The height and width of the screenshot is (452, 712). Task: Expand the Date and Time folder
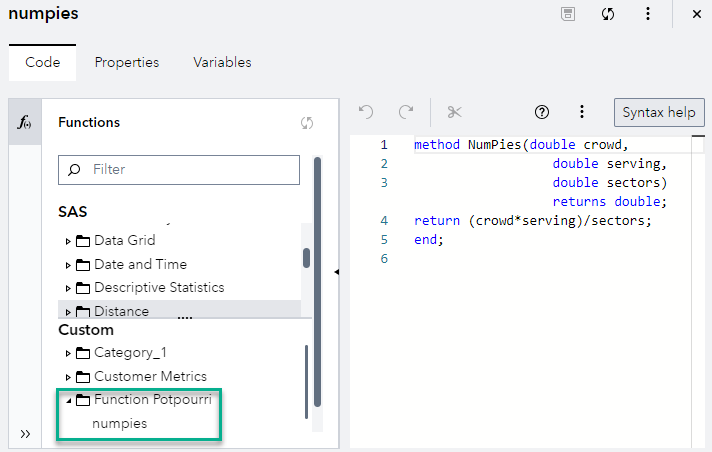(x=69, y=265)
